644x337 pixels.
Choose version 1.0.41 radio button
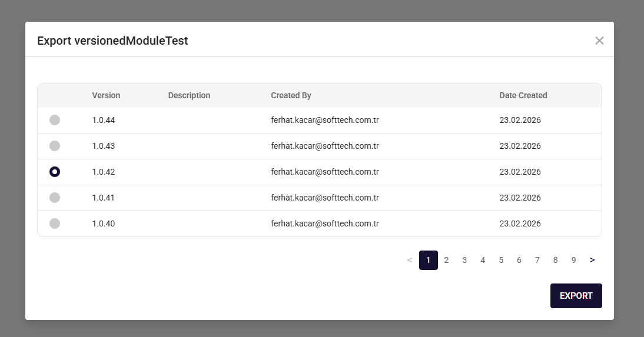pos(55,198)
